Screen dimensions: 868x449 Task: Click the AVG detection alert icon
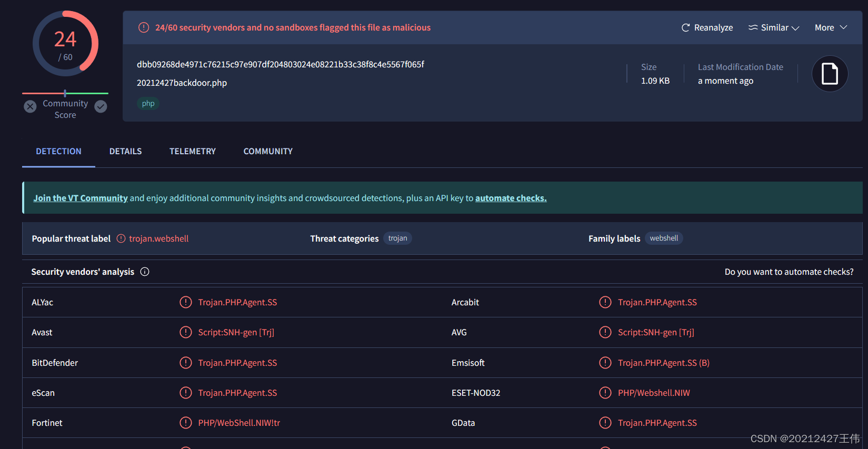click(x=605, y=332)
